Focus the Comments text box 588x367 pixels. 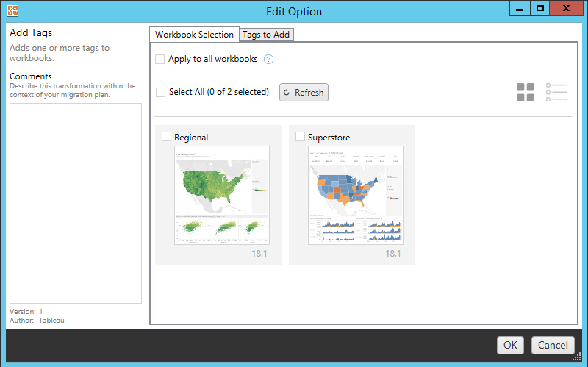[76, 202]
